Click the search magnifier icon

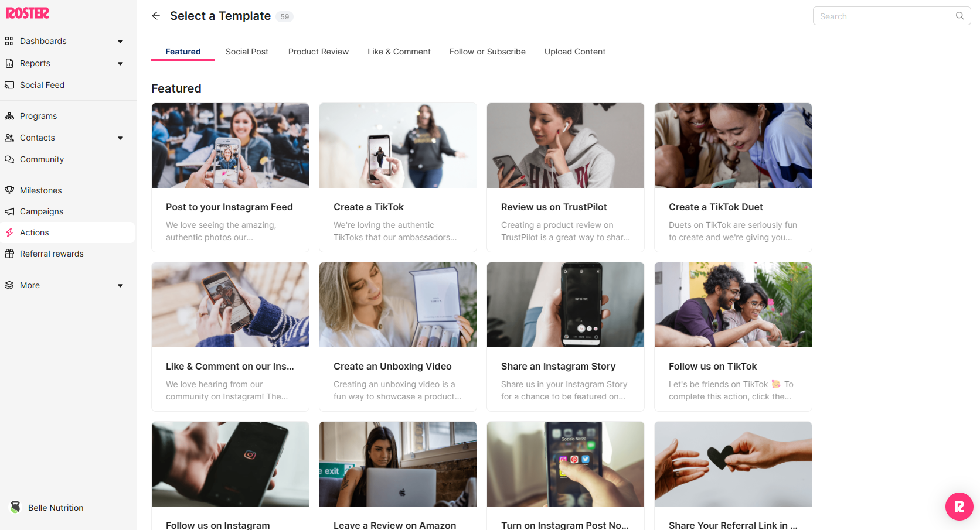coord(959,16)
